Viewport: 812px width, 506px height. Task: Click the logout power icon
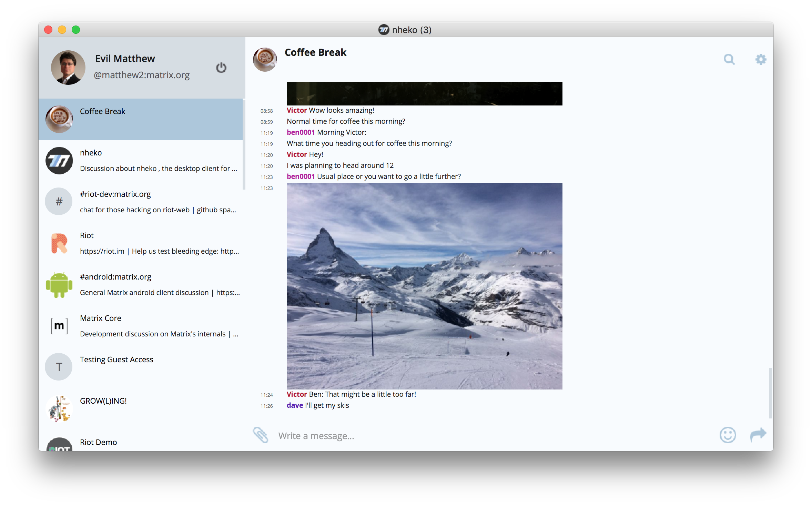[221, 68]
